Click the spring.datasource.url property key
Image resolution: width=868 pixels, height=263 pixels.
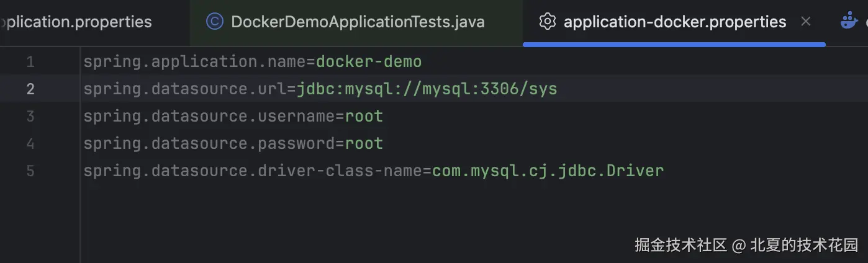pos(186,89)
